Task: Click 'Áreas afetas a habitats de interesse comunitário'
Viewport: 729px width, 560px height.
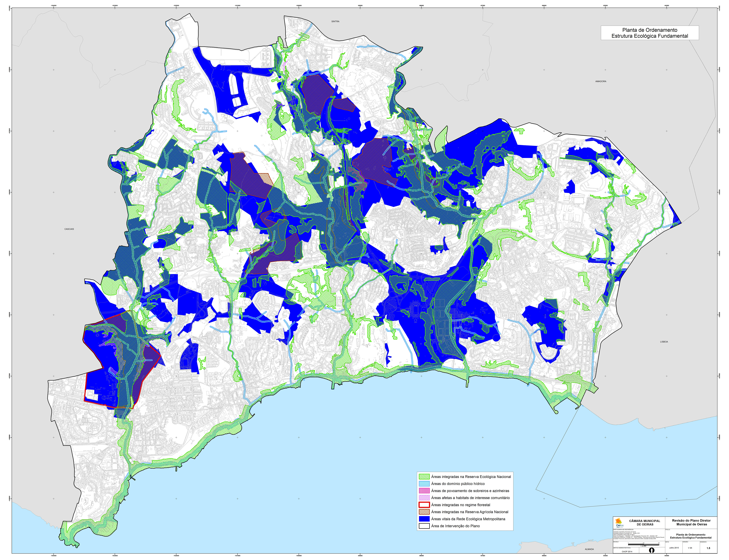Action: 470,498
